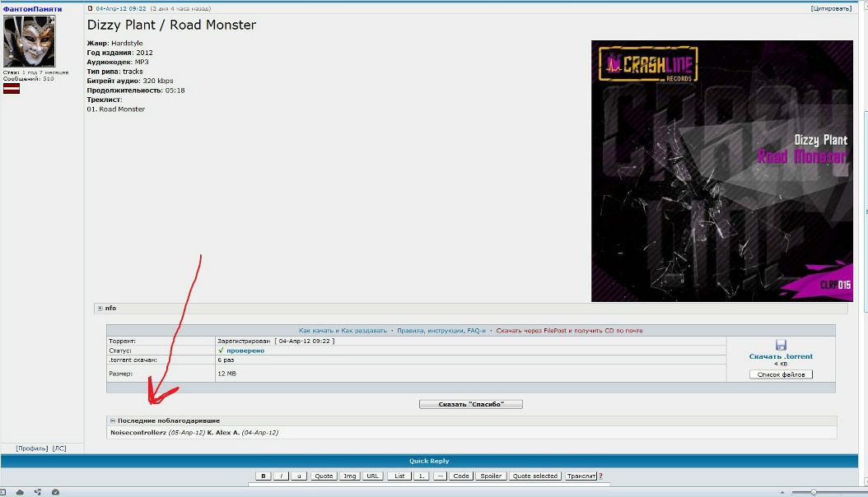Image resolution: width=868 pixels, height=497 pixels.
Task: Click the Latvia flag icon under the avatar
Action: pyautogui.click(x=12, y=88)
